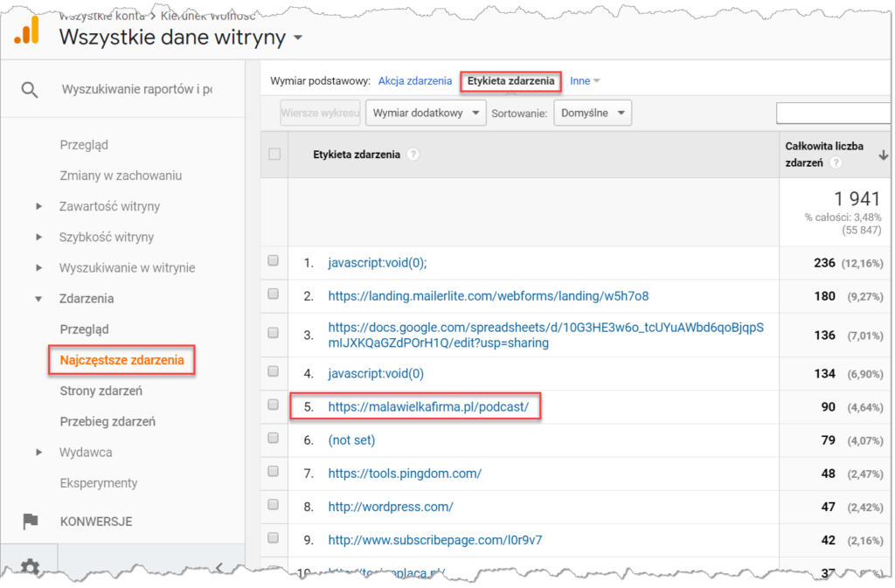Open the Najczęstsze zdarzenia report
Image resolution: width=895 pixels, height=588 pixels.
point(121,360)
